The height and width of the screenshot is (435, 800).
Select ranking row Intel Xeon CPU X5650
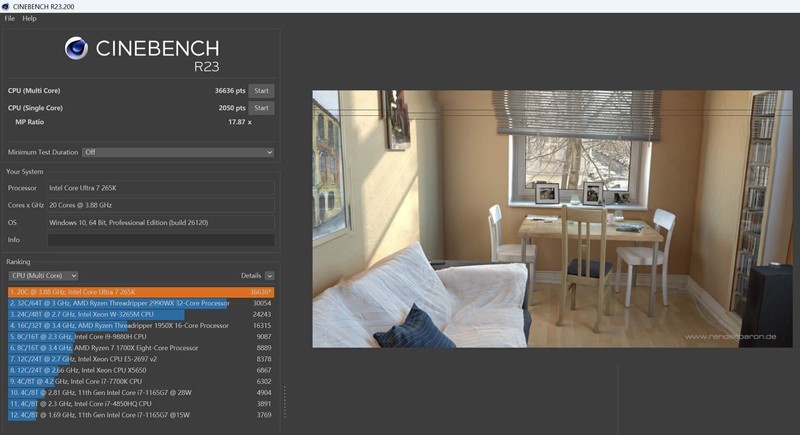tap(141, 370)
